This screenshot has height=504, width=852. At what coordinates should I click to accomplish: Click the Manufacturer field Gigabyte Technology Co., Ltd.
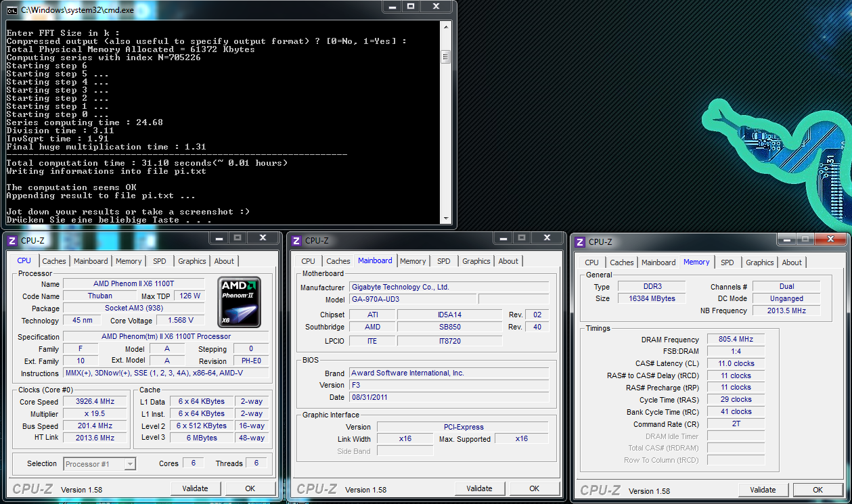(x=449, y=287)
